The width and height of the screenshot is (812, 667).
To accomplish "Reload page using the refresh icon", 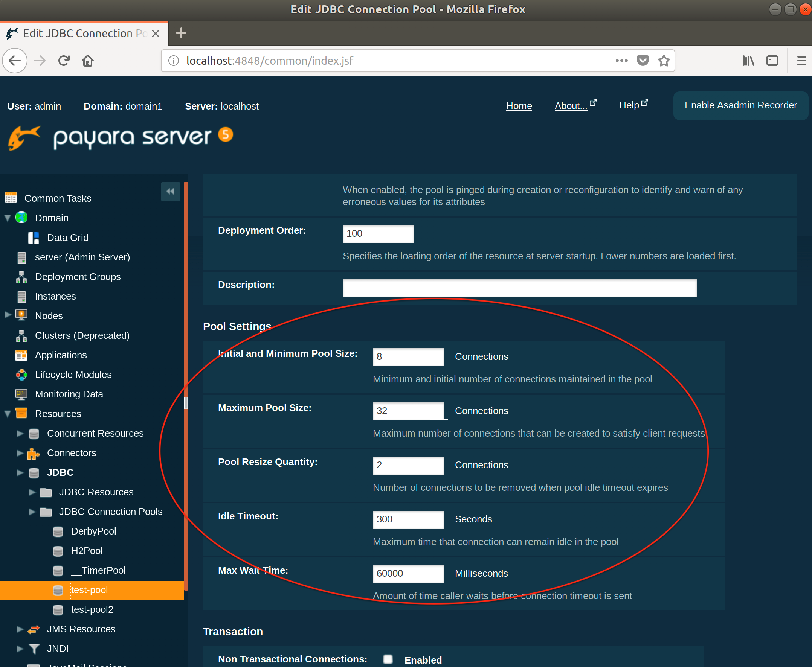I will pos(64,61).
